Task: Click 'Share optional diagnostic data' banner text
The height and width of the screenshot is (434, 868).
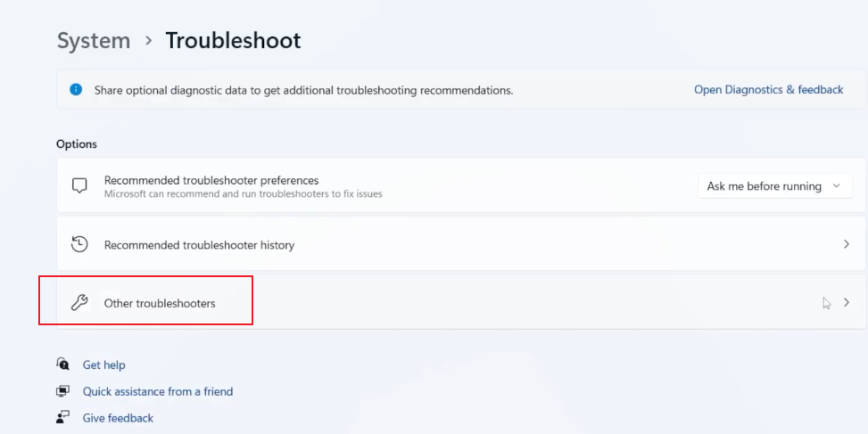Action: tap(303, 90)
